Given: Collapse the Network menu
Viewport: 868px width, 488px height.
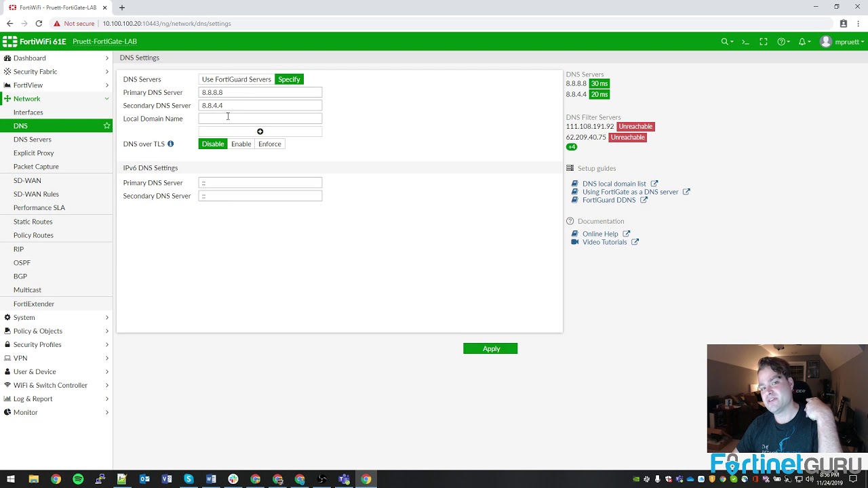Looking at the screenshot, I should [56, 99].
